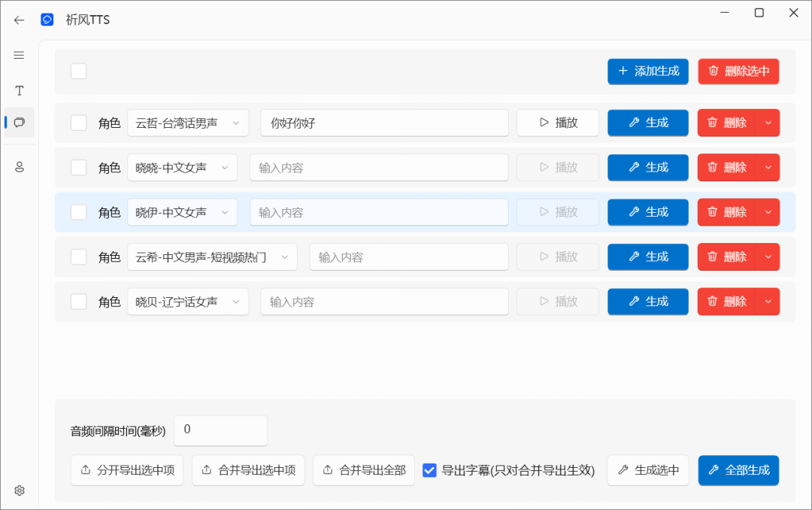The width and height of the screenshot is (812, 510).
Task: Click 生成 in the 晓伊-中文女声 row
Action: pos(648,212)
